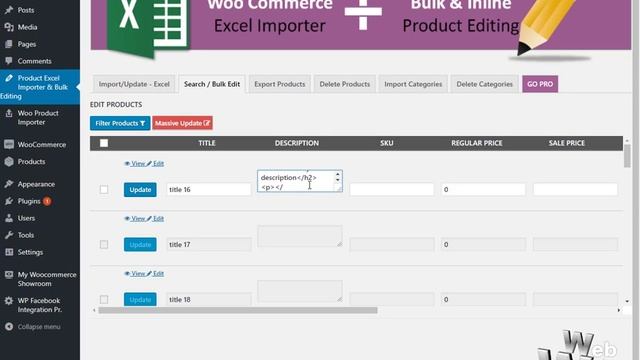Check the checkbox for title 17 row

coord(104,245)
